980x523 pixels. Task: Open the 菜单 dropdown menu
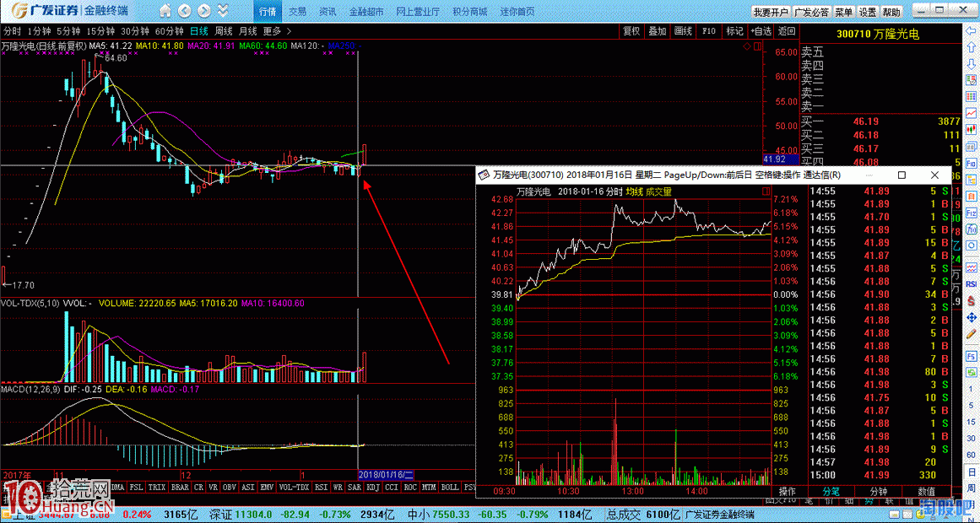pos(843,13)
